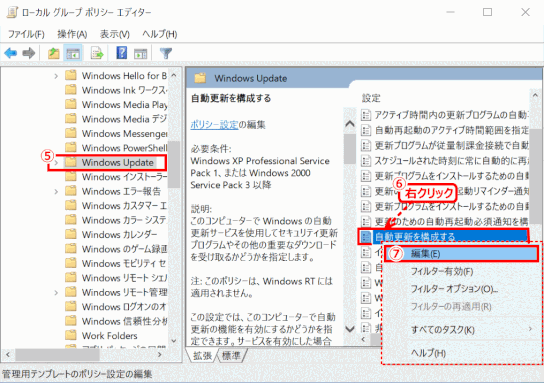Switch to the 標準 tab
Image resolution: width=544 pixels, height=383 pixels.
[x=231, y=356]
